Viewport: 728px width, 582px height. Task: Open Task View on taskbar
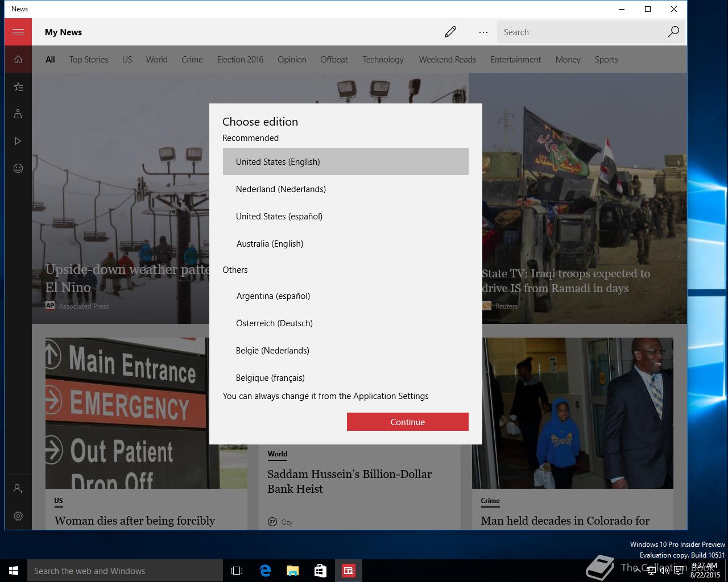[237, 571]
